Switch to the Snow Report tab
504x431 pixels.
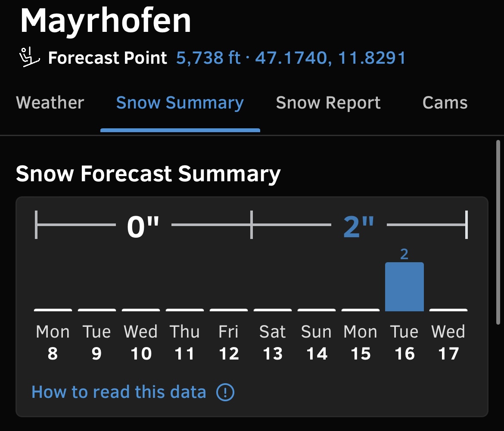(328, 103)
